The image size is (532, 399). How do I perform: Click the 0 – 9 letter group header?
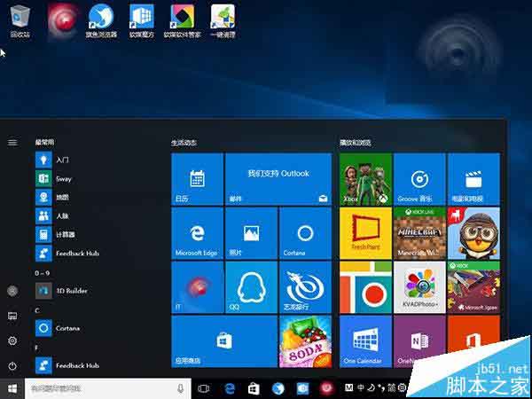click(43, 273)
